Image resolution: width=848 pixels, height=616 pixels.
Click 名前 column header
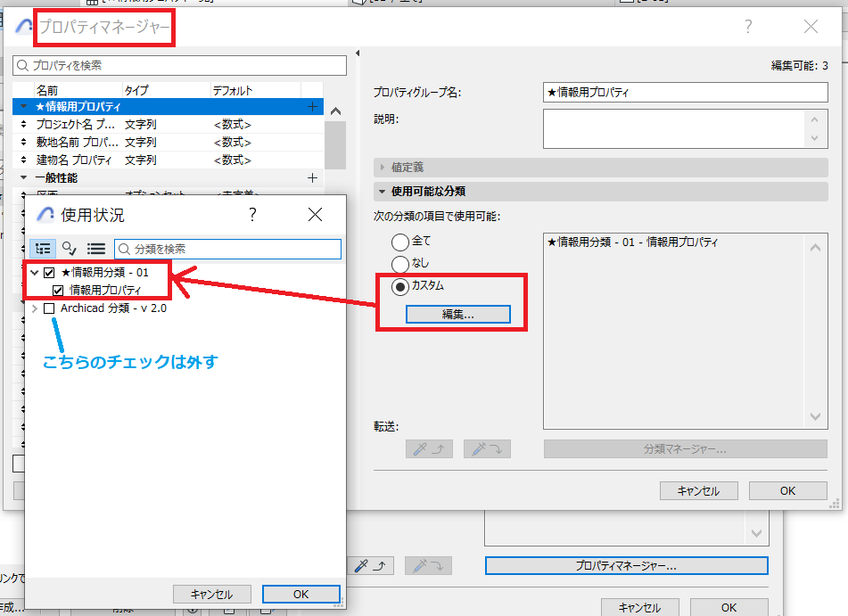[x=78, y=90]
